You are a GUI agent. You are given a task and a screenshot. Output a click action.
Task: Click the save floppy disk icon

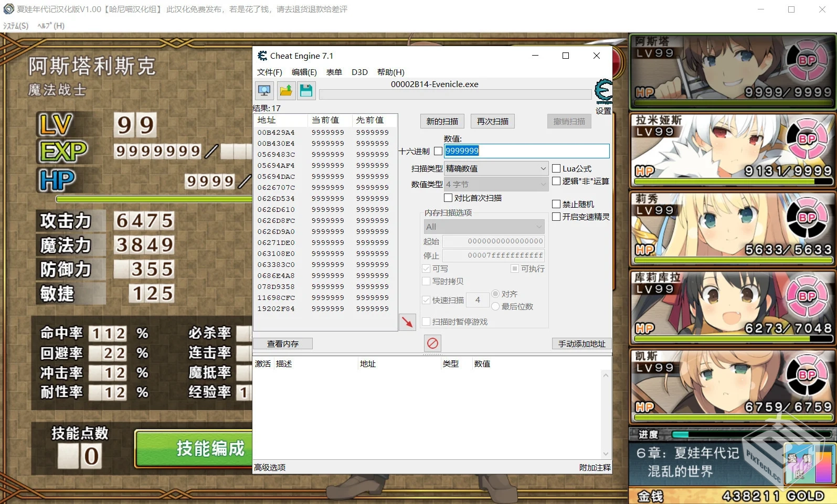coord(306,90)
